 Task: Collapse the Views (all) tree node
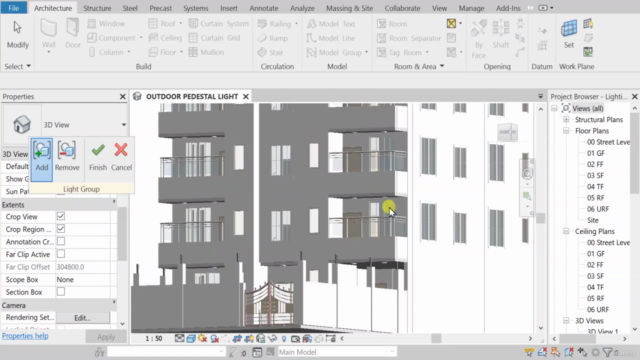pyautogui.click(x=554, y=109)
